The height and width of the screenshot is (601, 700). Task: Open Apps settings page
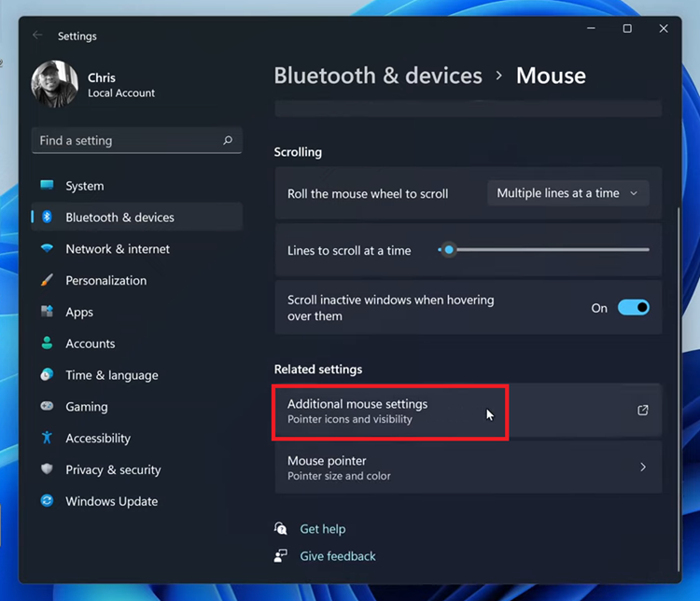(x=137, y=312)
